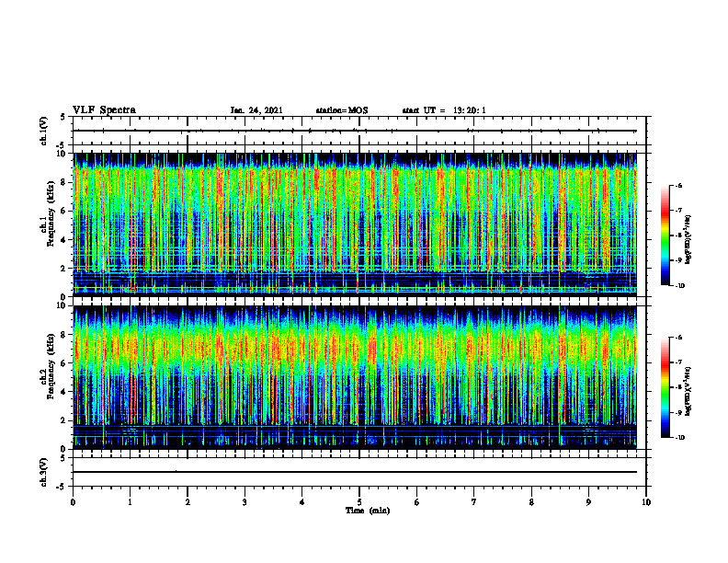Click the "-7" label on the ch.1 colorbar

pyautogui.click(x=678, y=211)
